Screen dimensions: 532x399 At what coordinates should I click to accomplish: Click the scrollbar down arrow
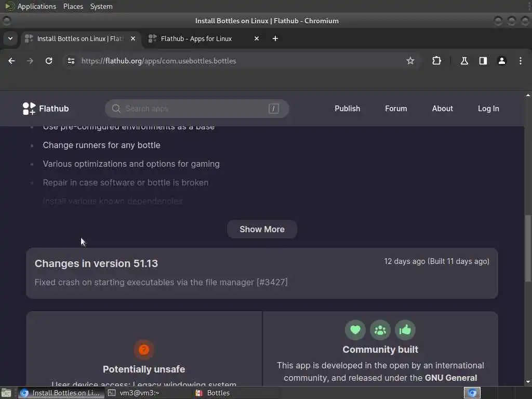(x=528, y=382)
